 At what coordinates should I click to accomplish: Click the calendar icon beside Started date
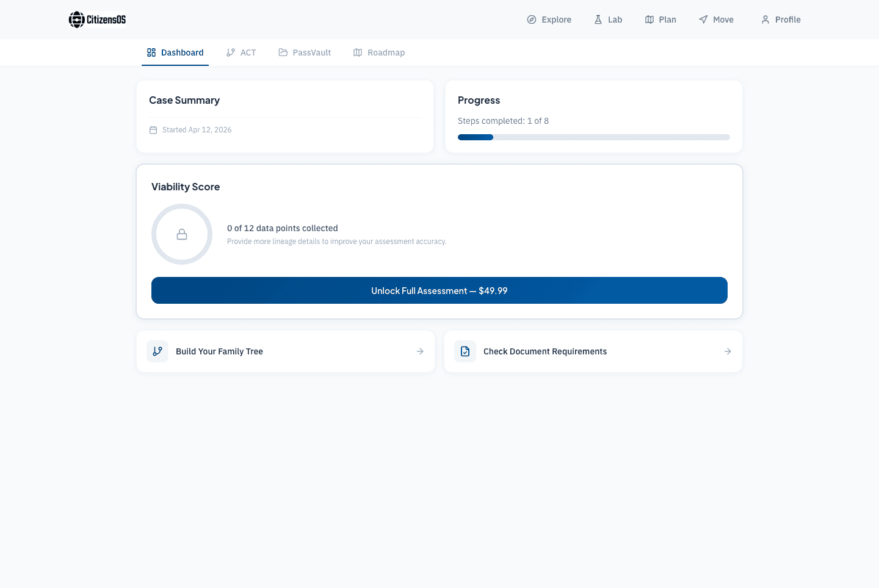(x=153, y=130)
